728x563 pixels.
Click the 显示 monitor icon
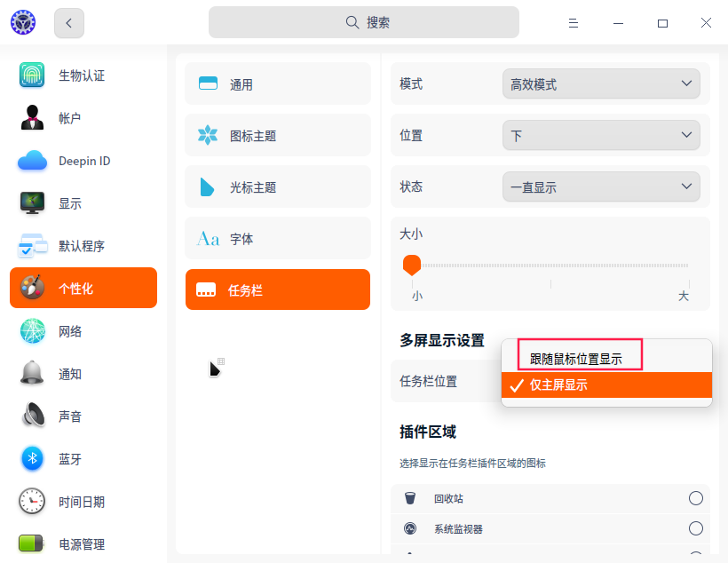coord(32,203)
